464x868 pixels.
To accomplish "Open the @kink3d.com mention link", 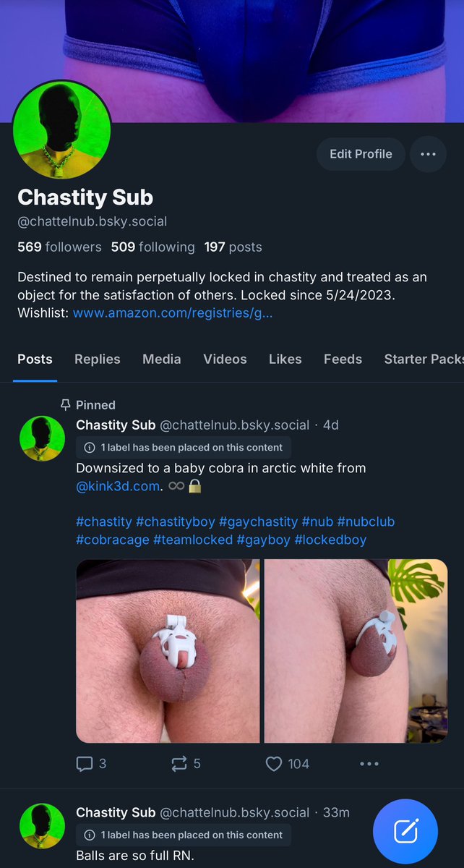I will [x=117, y=486].
